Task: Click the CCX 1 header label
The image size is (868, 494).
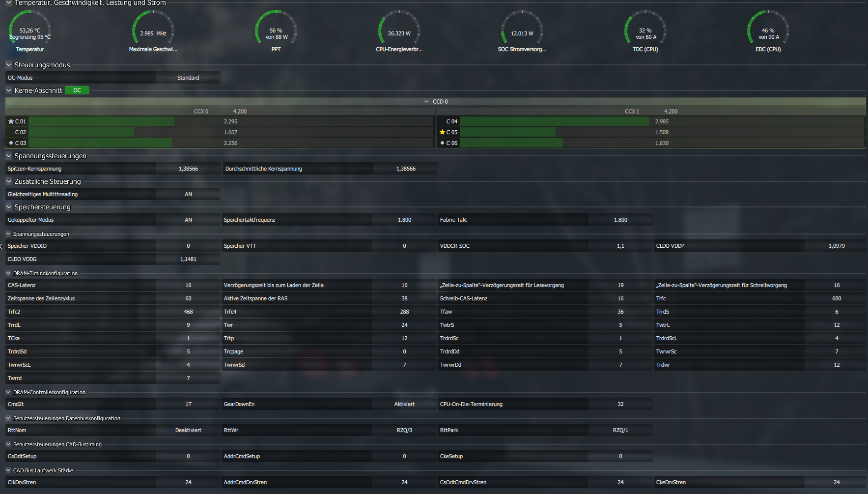Action: tap(632, 112)
